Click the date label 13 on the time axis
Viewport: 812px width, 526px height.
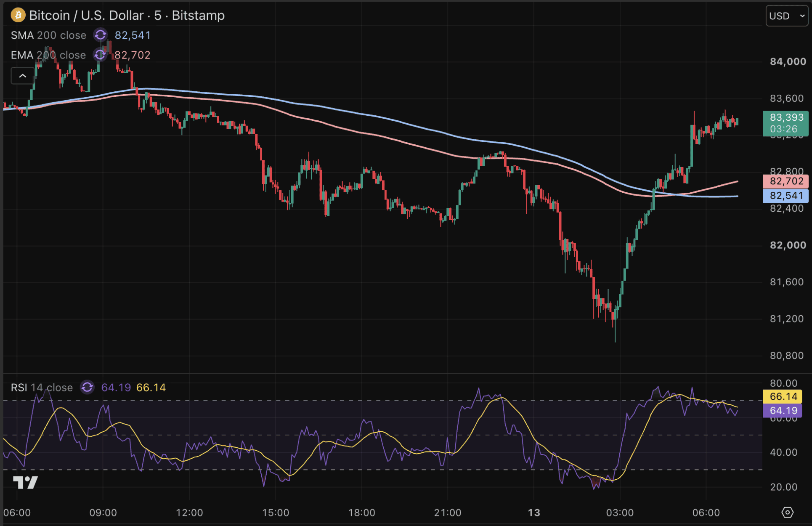(534, 513)
